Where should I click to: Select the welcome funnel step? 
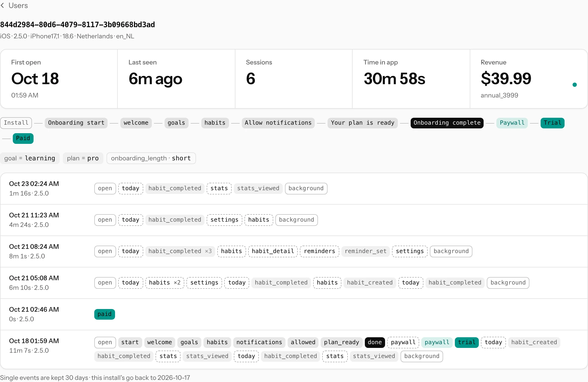(x=136, y=123)
